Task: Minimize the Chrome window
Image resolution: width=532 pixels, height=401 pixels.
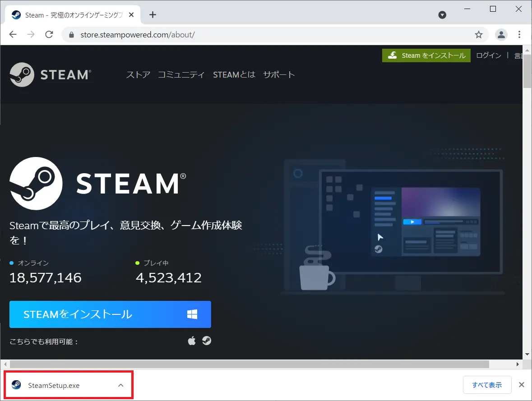Action: [467, 9]
